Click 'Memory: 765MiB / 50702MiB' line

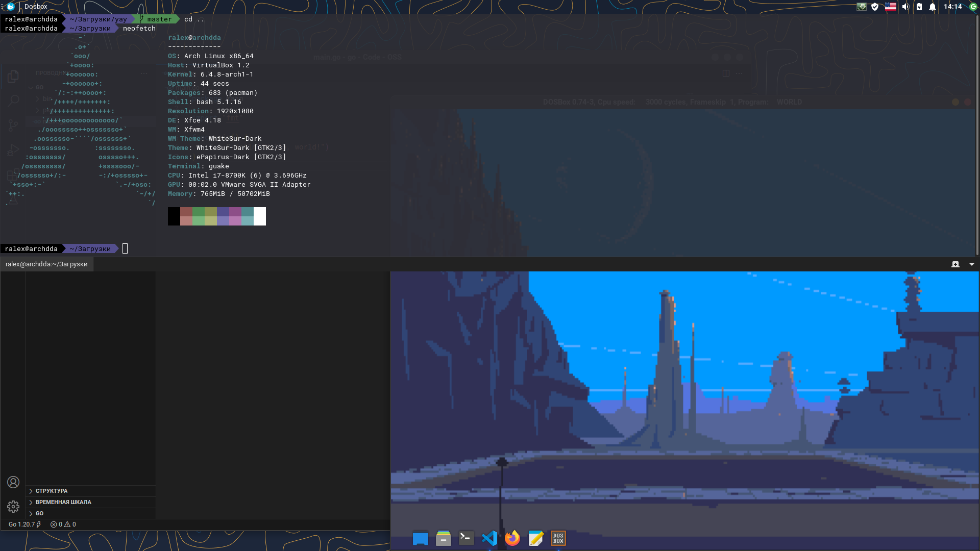219,194
